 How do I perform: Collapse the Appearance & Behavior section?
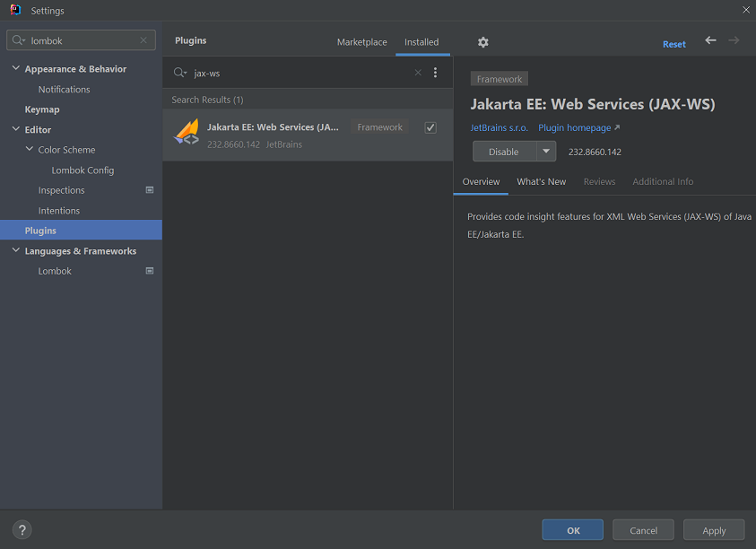pyautogui.click(x=16, y=68)
